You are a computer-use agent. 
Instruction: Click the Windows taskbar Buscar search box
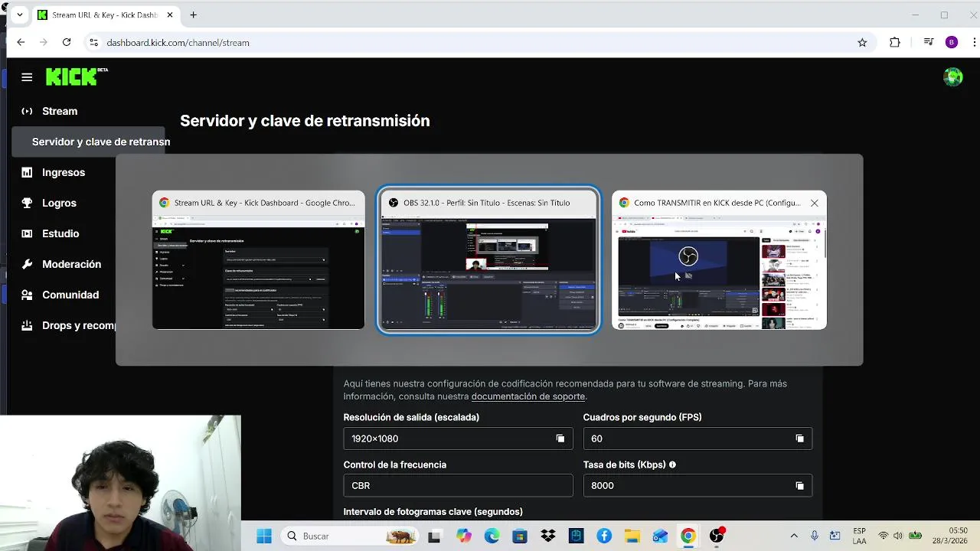point(349,536)
